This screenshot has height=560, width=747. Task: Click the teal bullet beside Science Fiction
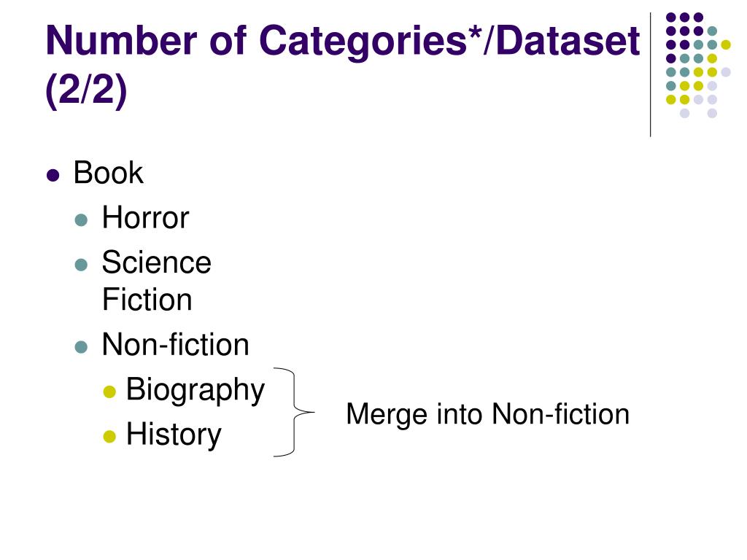[x=82, y=264]
